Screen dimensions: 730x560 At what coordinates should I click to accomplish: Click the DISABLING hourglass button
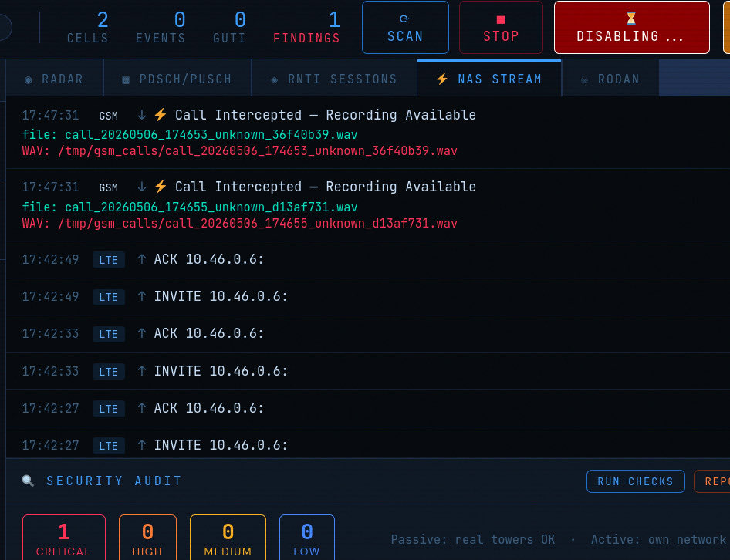click(631, 28)
